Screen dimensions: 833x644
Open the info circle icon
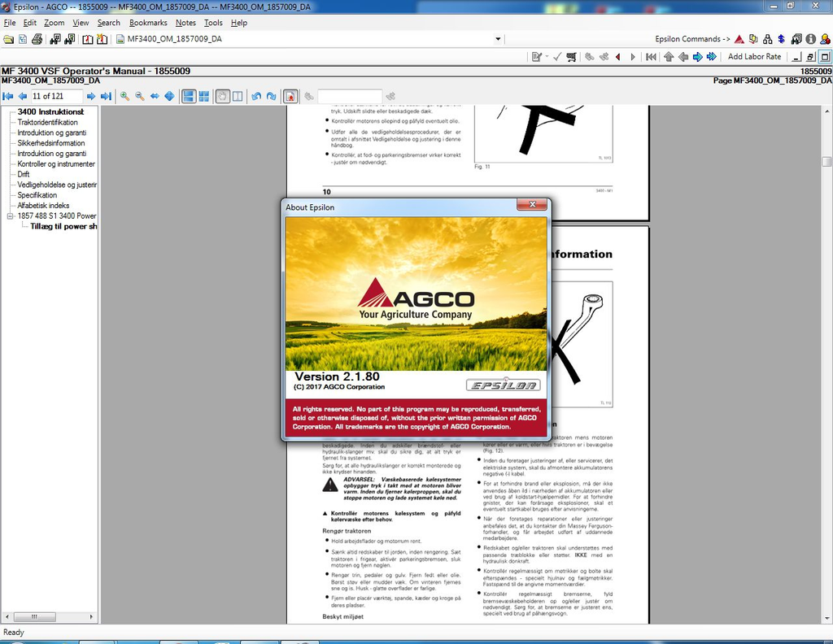810,39
